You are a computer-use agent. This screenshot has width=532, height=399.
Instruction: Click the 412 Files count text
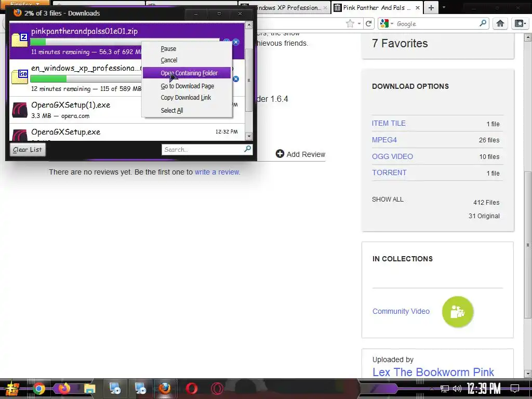point(486,202)
